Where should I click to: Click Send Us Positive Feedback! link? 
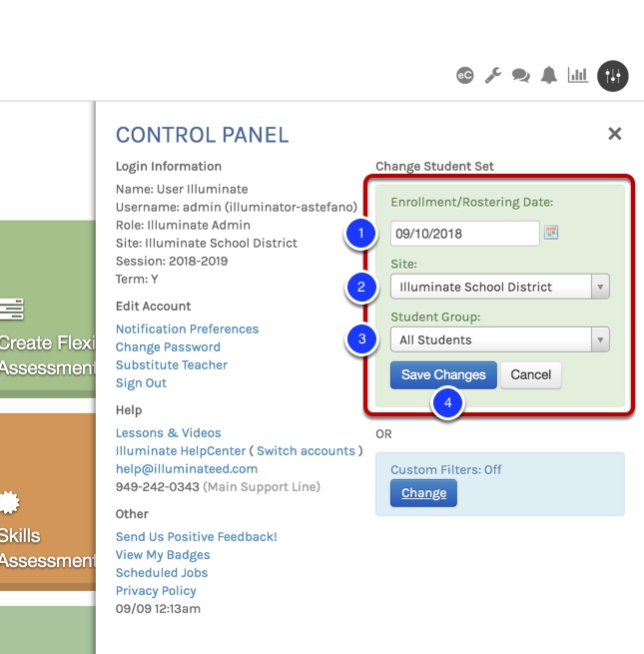pos(196,537)
